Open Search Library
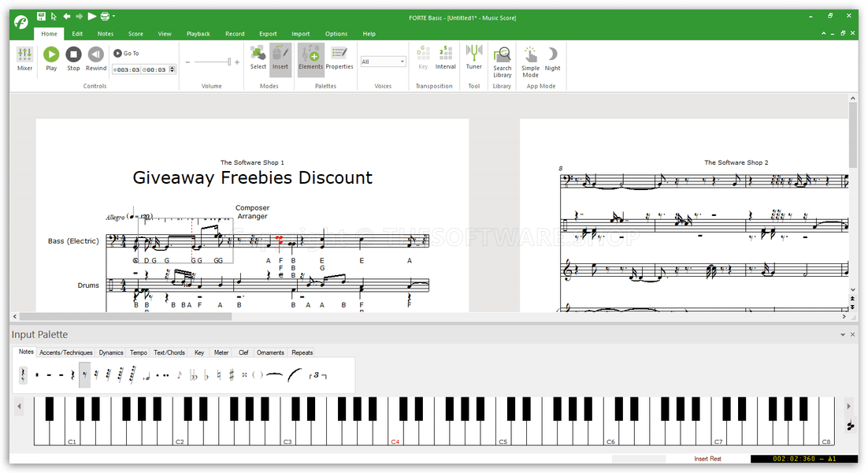Viewport: 868px width, 473px height. tap(503, 59)
